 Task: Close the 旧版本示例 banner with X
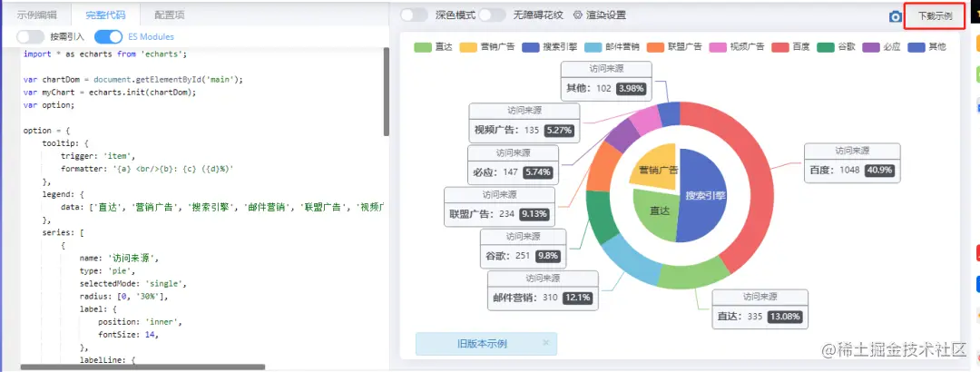pyautogui.click(x=545, y=343)
